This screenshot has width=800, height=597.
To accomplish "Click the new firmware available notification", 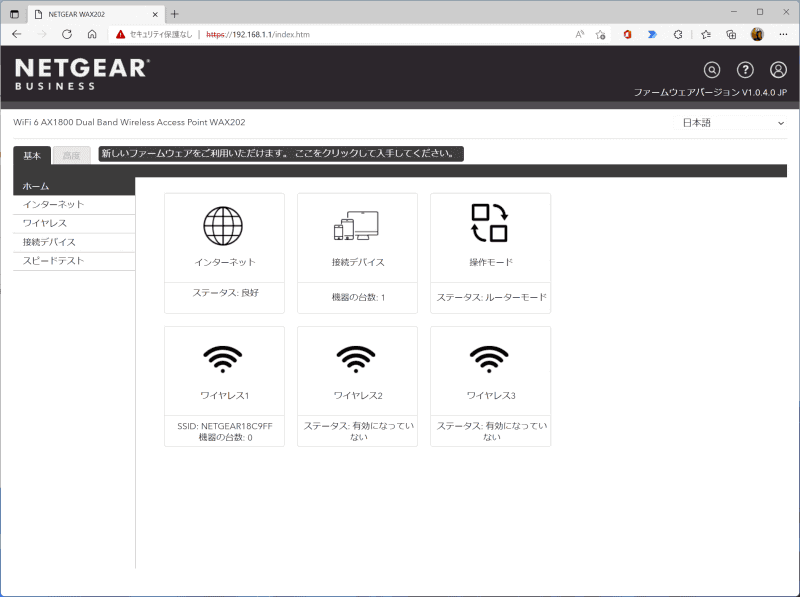I will pyautogui.click(x=281, y=154).
